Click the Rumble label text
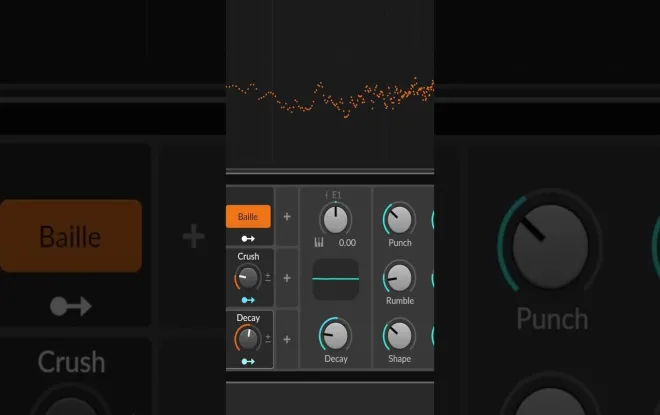This screenshot has height=415, width=660. point(400,301)
